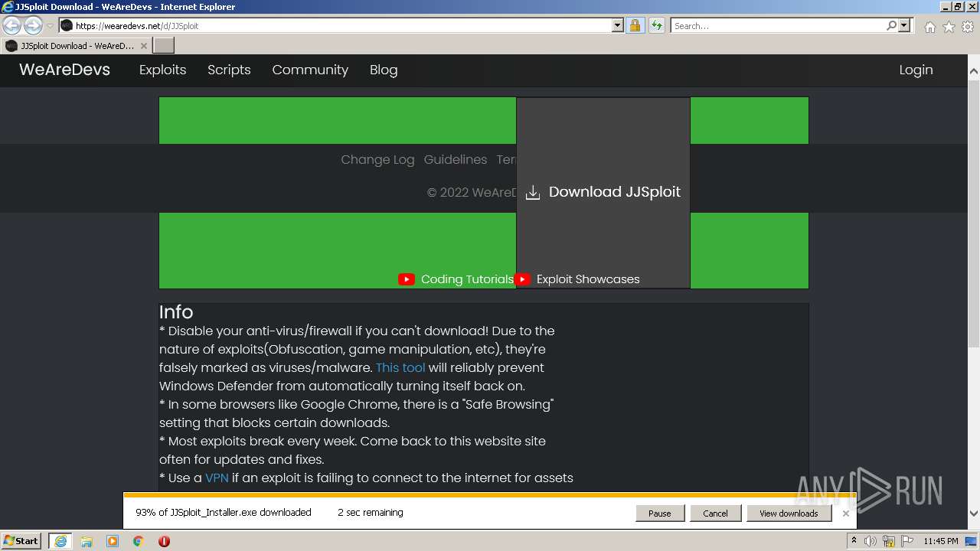The image size is (980, 551).
Task: Click the vertical scrollbar thumb
Action: (x=974, y=213)
